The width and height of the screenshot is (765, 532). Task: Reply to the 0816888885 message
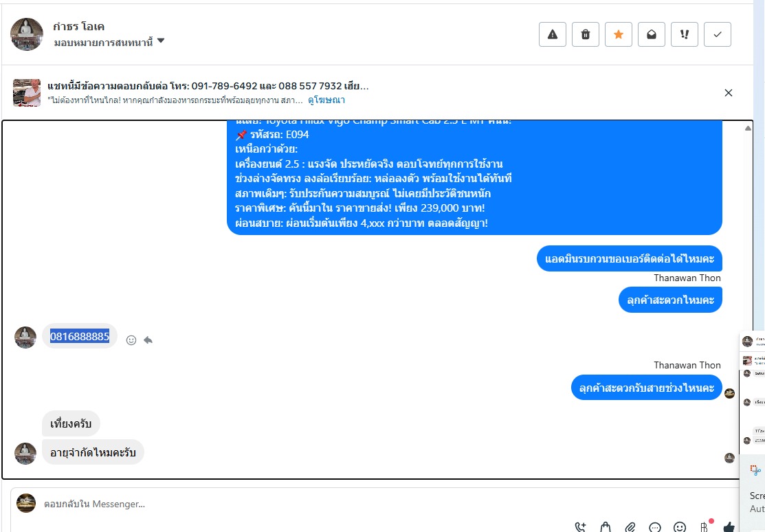(148, 340)
